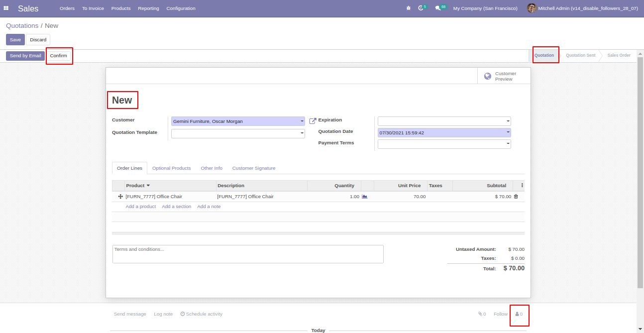The image size is (644, 333).
Task: Click the Sales app title
Action: (28, 8)
